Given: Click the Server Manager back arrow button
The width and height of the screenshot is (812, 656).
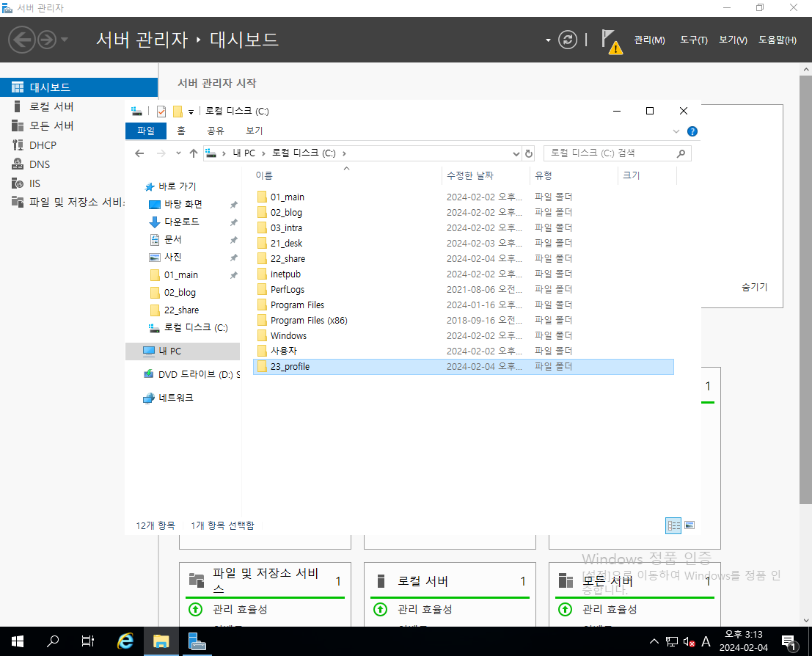Looking at the screenshot, I should [22, 40].
